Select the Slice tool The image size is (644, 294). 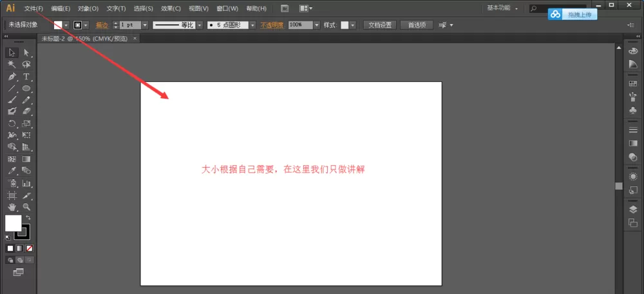[26, 195]
